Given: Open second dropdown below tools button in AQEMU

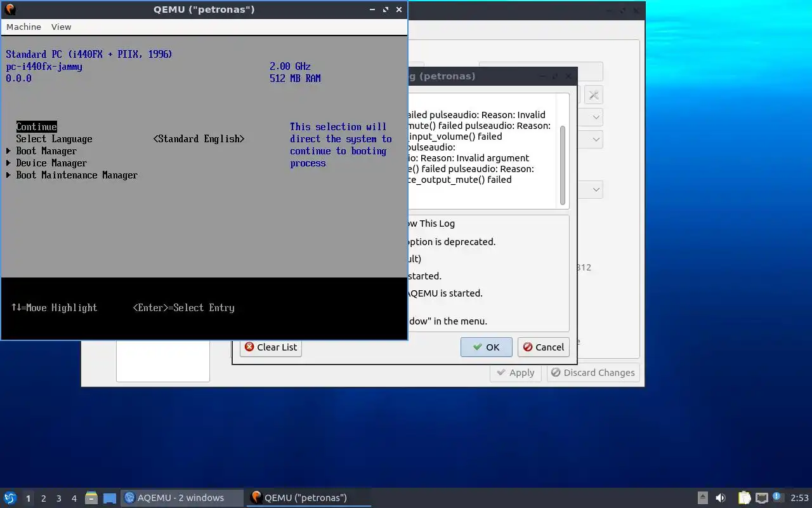Looking at the screenshot, I should point(596,138).
